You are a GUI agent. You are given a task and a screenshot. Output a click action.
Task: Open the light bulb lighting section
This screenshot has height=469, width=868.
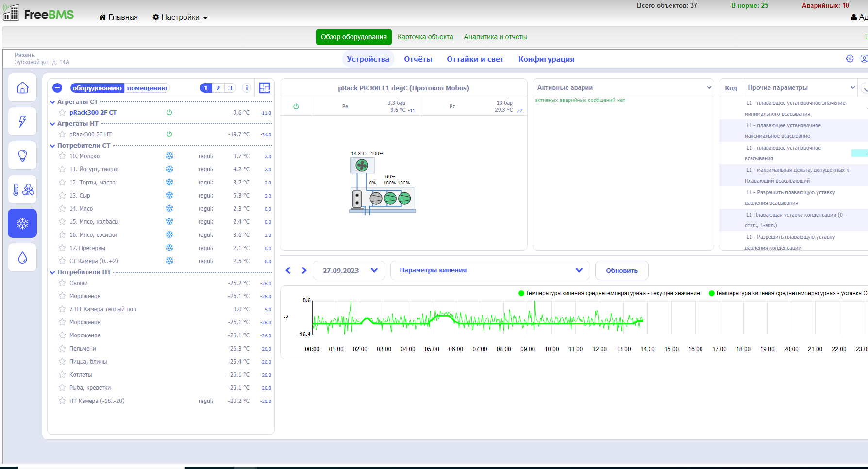coord(22,155)
